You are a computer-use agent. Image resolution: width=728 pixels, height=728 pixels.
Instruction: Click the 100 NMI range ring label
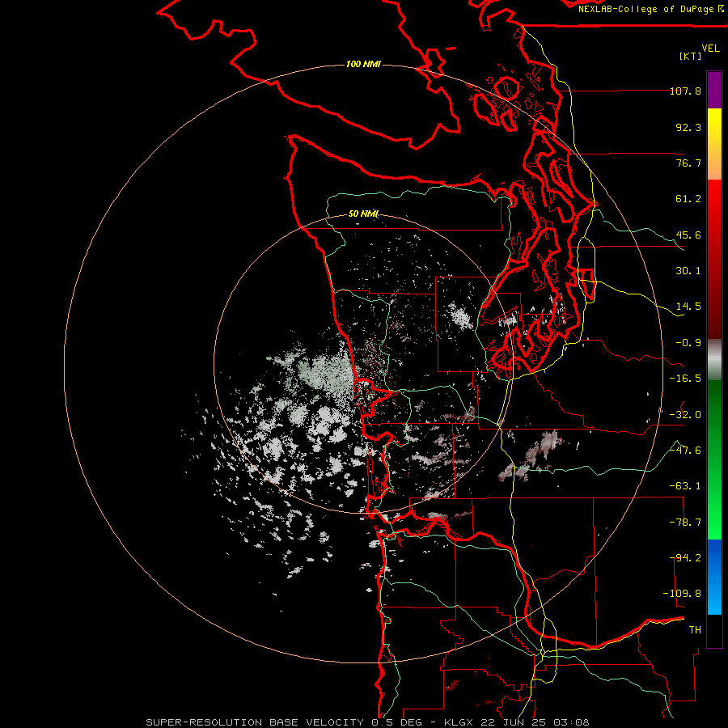pos(363,64)
